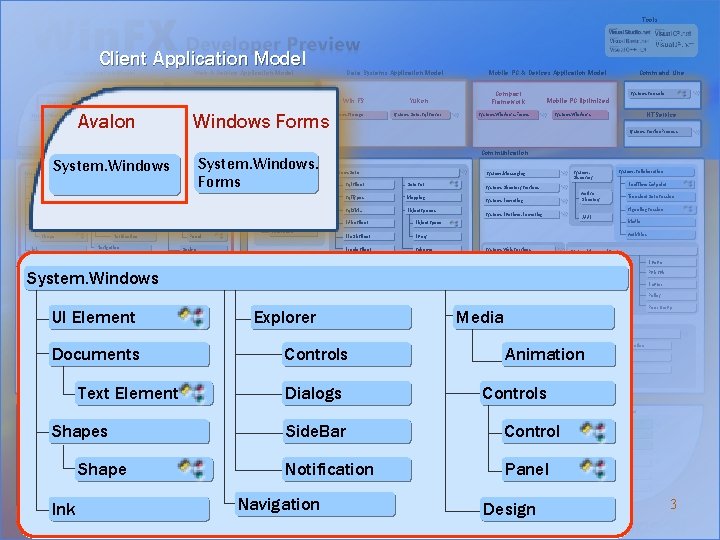Screen dimensions: 720x540
Task: Select the System.Windows.Forms namespace box
Action: pos(257,173)
